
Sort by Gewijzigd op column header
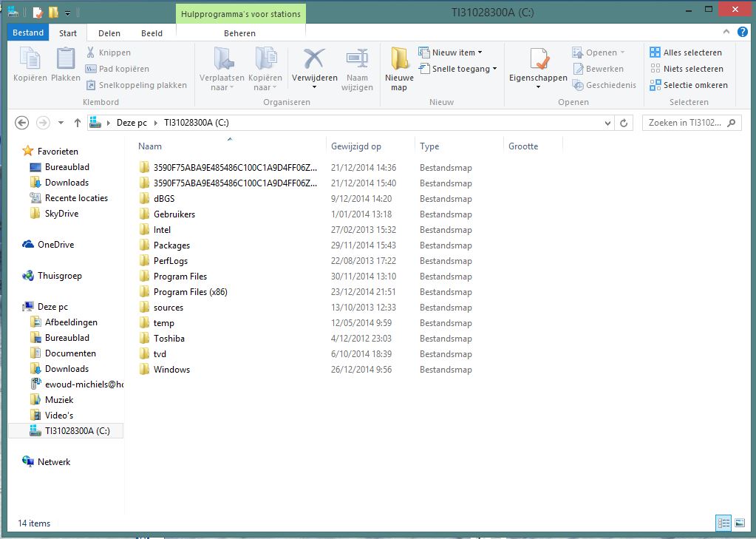[356, 146]
